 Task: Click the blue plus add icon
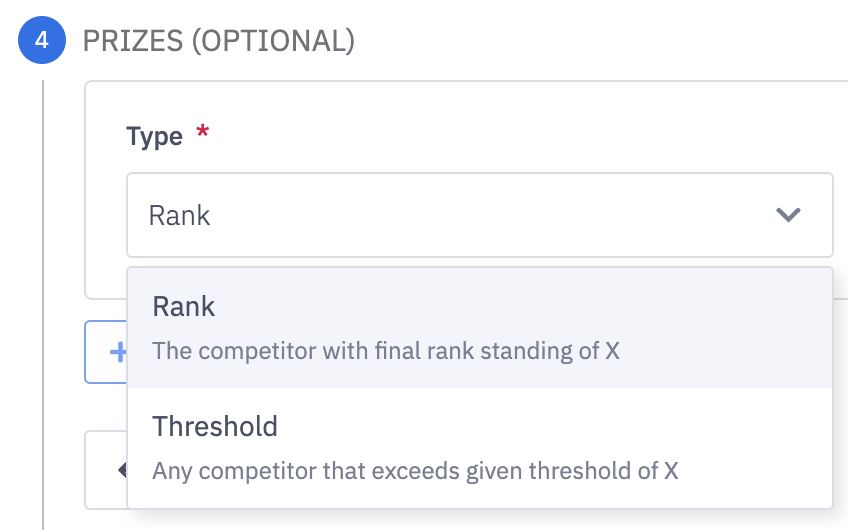coord(117,351)
